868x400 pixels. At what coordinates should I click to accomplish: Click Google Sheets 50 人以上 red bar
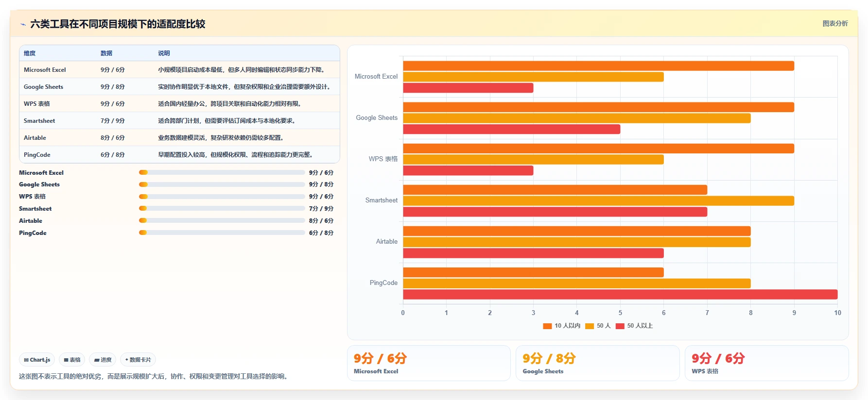pyautogui.click(x=511, y=129)
